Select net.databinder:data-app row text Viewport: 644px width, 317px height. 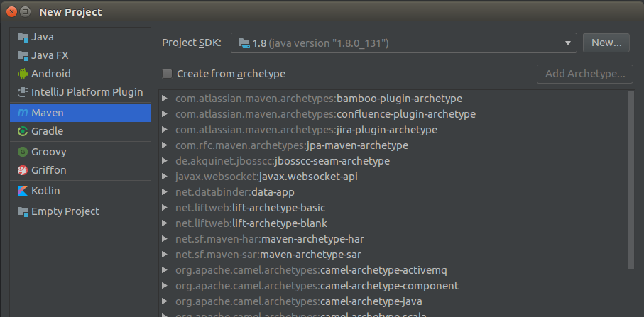point(235,192)
